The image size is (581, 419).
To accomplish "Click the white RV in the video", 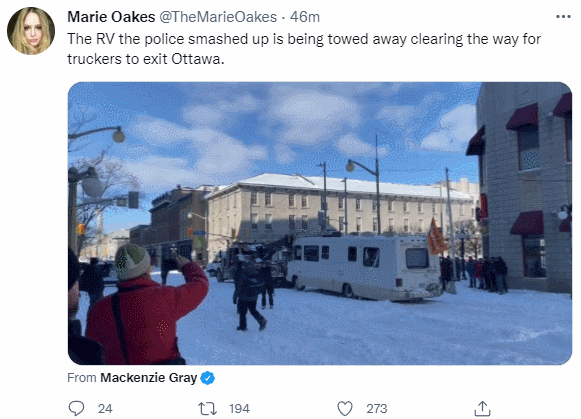I will coord(365,267).
